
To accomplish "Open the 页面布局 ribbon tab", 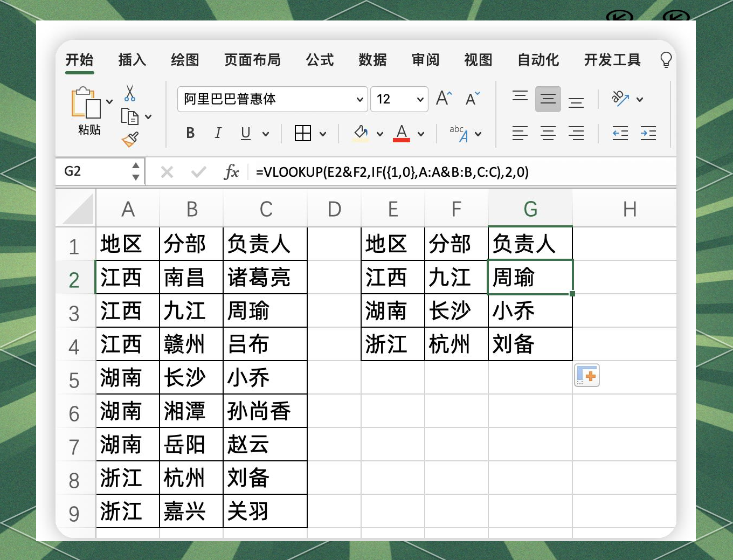I will click(x=253, y=60).
